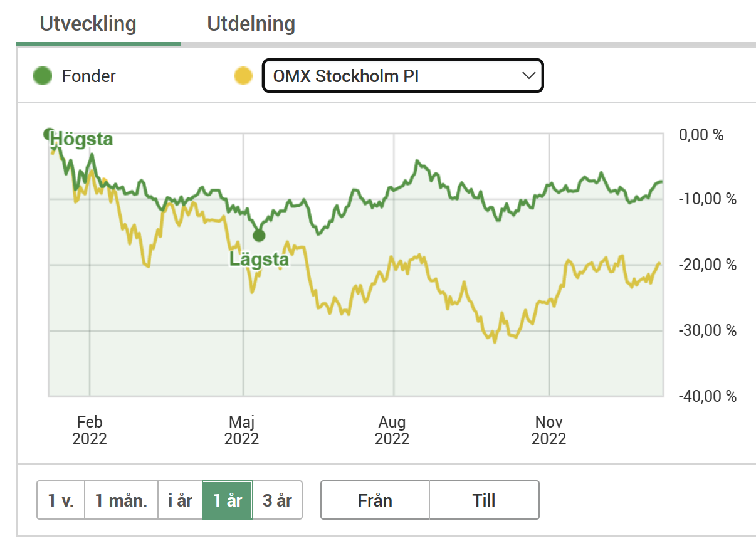Click the Högsta marker point on chart
The image size is (756, 541).
pos(50,134)
